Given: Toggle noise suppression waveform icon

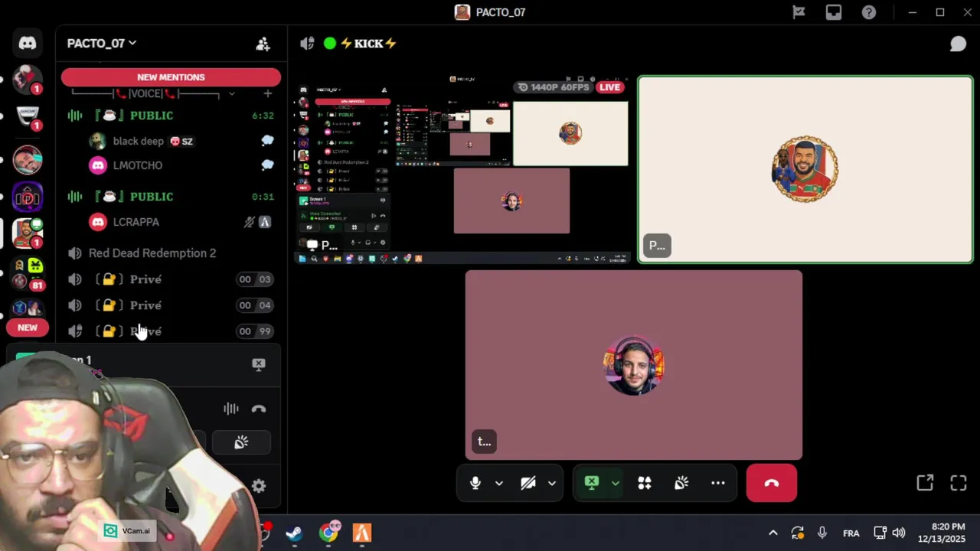Looking at the screenshot, I should [230, 409].
